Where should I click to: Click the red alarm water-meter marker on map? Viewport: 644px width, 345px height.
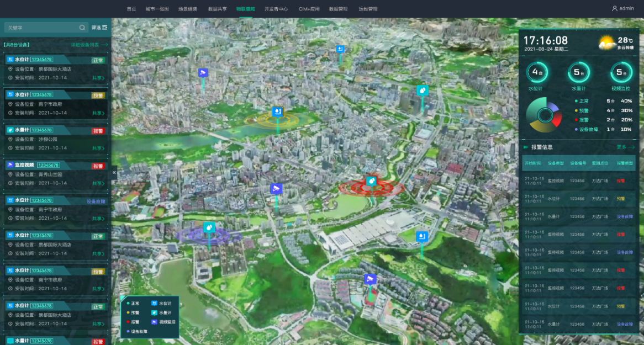(371, 181)
